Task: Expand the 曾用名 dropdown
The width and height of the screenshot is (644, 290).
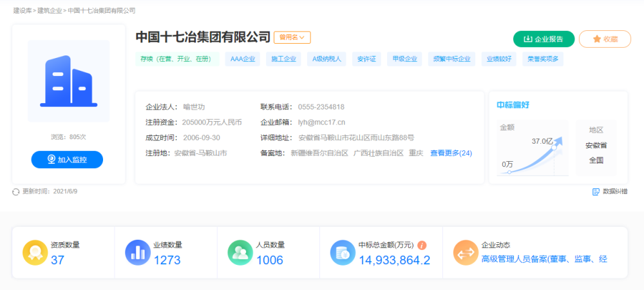Action: [292, 37]
